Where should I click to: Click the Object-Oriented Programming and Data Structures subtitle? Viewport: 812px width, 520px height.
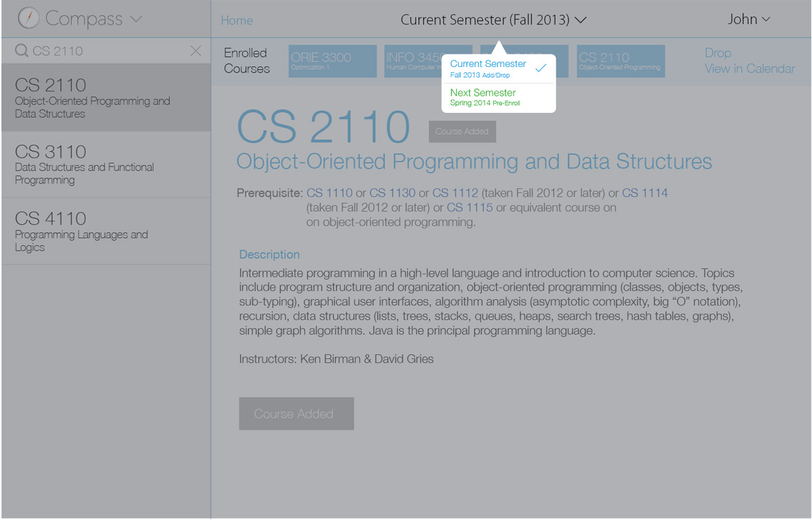click(474, 162)
